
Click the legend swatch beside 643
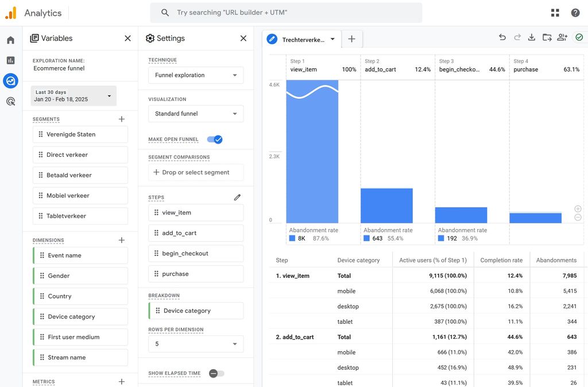[x=366, y=238]
